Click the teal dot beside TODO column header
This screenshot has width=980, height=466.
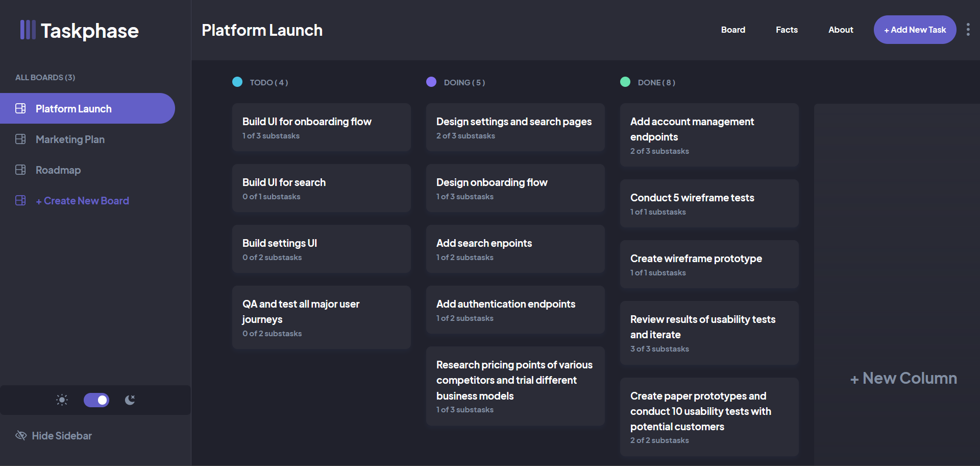pyautogui.click(x=237, y=82)
